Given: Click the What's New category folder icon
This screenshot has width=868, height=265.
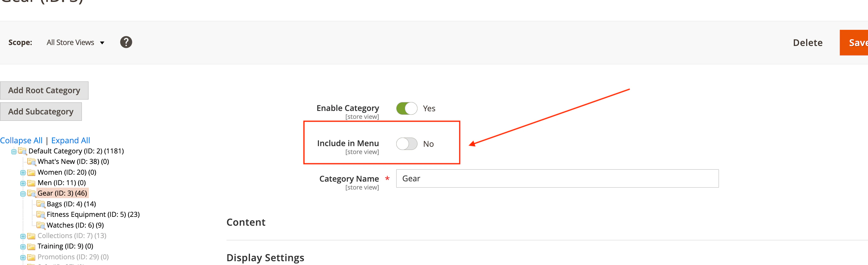Looking at the screenshot, I should (x=31, y=161).
